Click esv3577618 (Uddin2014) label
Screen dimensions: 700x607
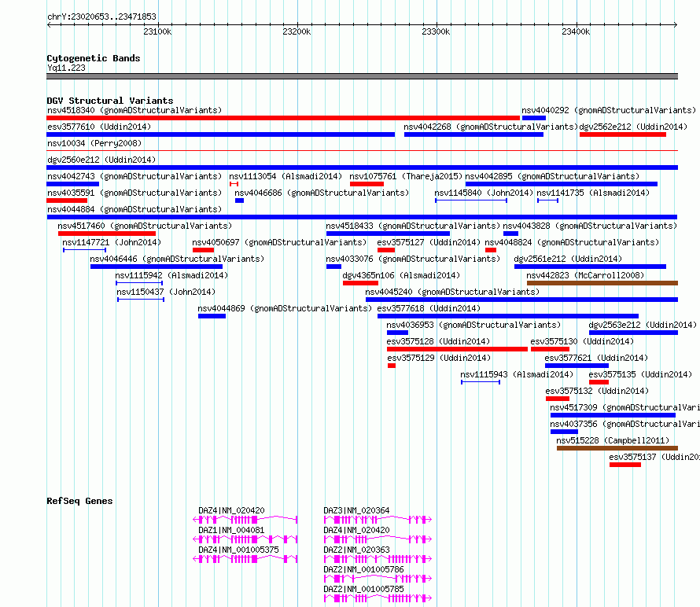point(429,308)
